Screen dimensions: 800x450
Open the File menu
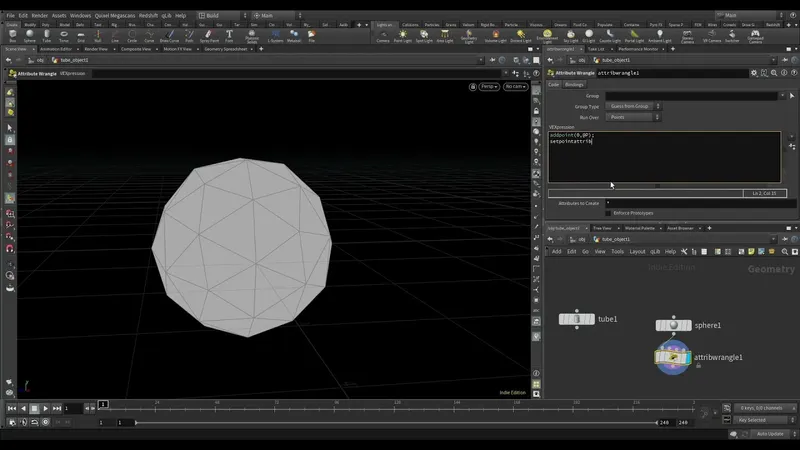pyautogui.click(x=10, y=15)
